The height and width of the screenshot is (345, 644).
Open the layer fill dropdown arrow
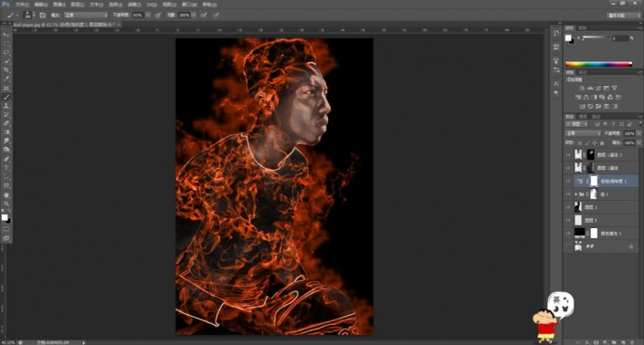tap(639, 142)
